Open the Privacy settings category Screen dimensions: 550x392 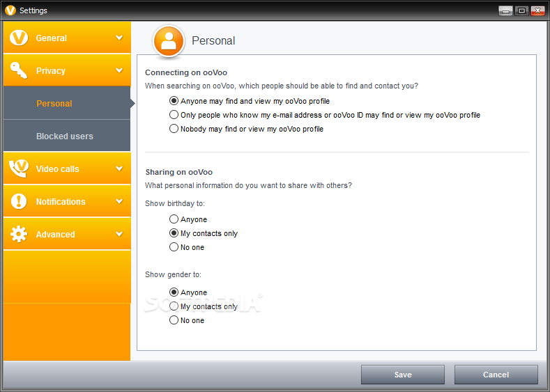tap(67, 70)
